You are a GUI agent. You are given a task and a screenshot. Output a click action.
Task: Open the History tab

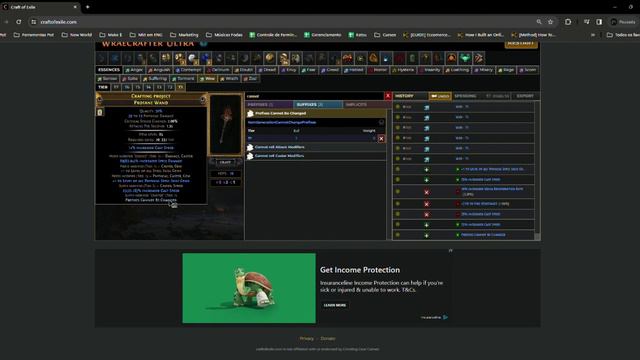click(404, 96)
